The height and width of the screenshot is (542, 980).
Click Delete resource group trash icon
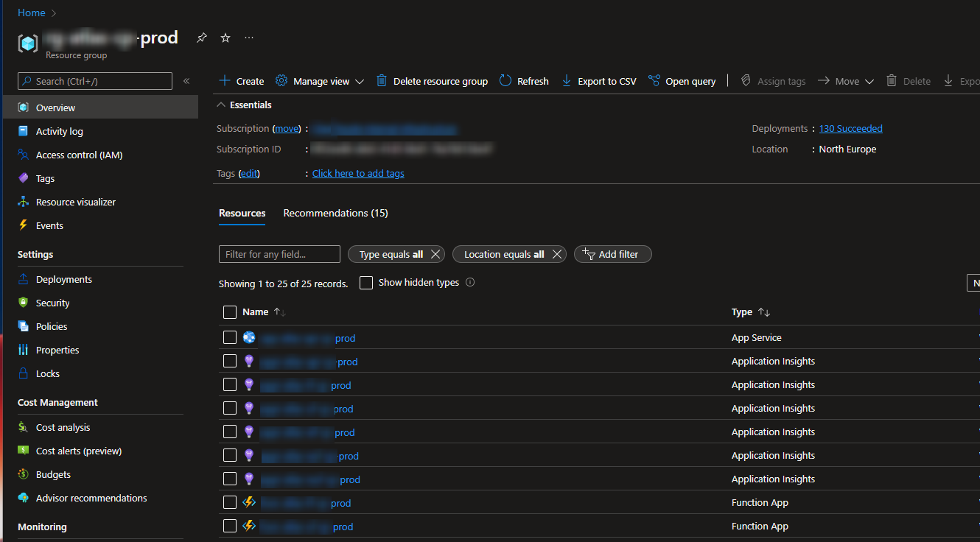click(x=382, y=81)
